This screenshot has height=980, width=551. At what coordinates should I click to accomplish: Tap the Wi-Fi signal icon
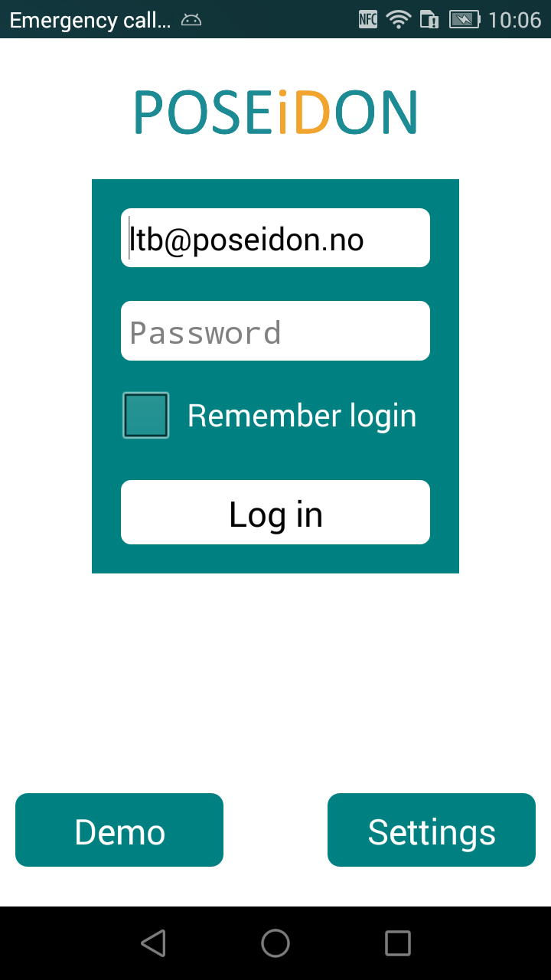(399, 19)
